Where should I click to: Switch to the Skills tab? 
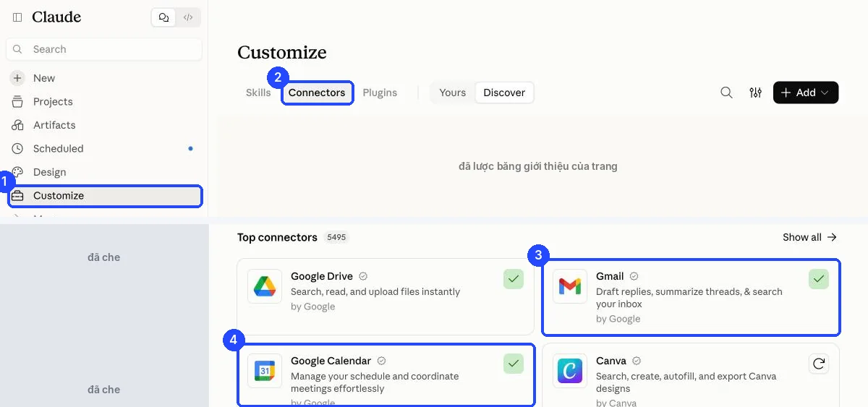pyautogui.click(x=258, y=93)
